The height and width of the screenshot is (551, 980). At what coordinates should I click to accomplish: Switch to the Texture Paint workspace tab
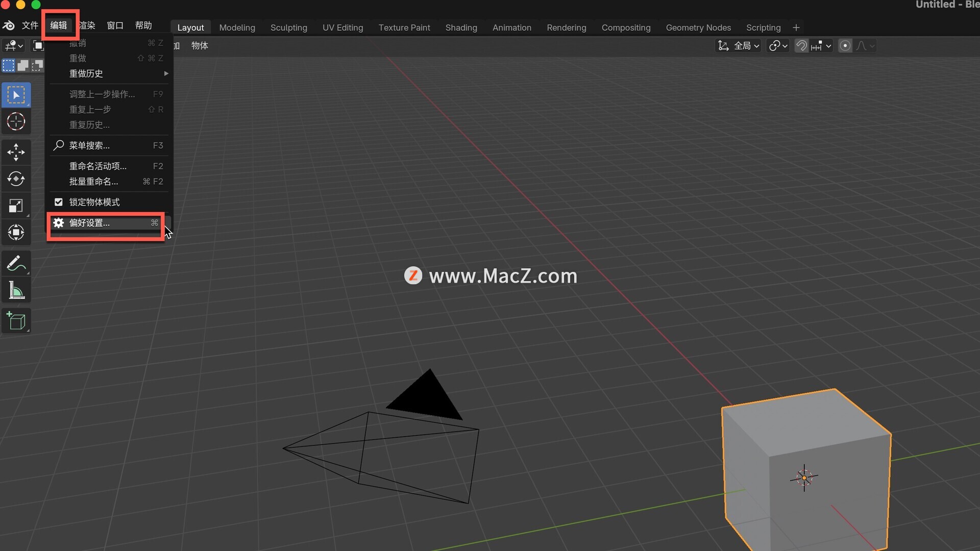pos(404,28)
